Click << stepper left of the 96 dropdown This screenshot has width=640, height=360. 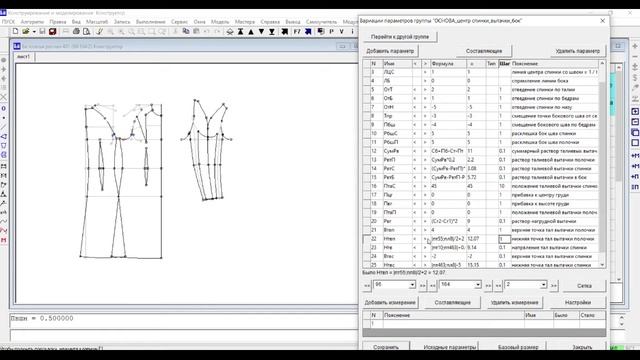click(367, 286)
